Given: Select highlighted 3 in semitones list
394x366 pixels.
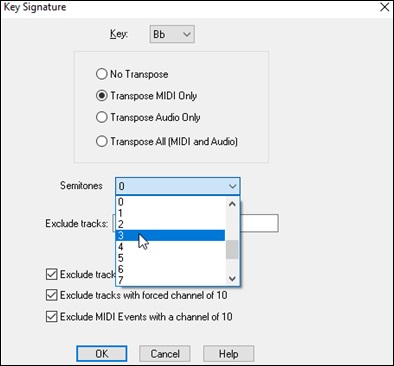Looking at the screenshot, I should click(170, 235).
